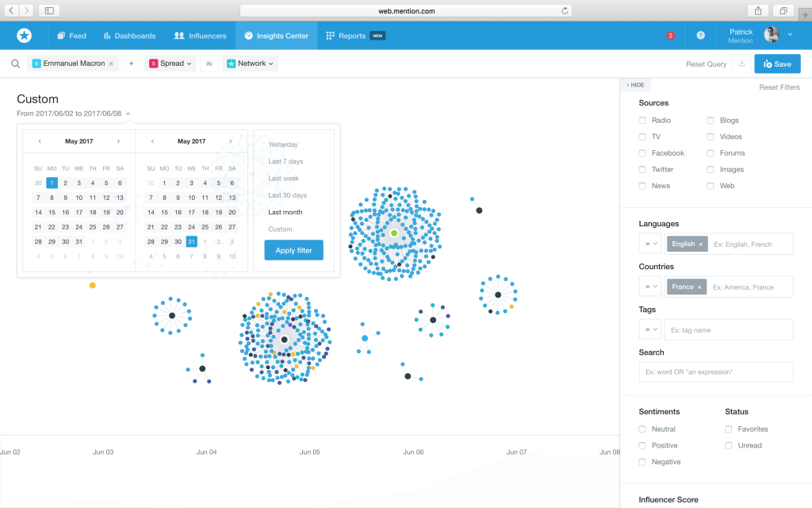Click the Save button

point(777,63)
